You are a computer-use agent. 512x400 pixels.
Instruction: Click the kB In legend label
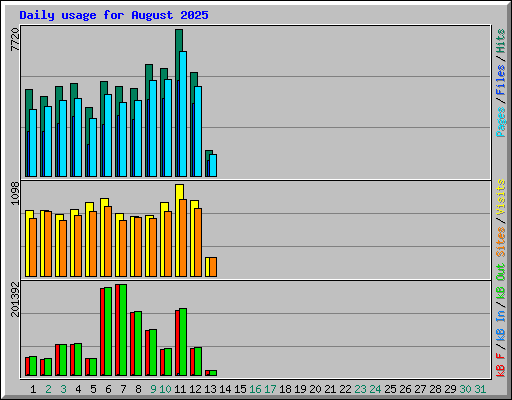[x=501, y=325]
